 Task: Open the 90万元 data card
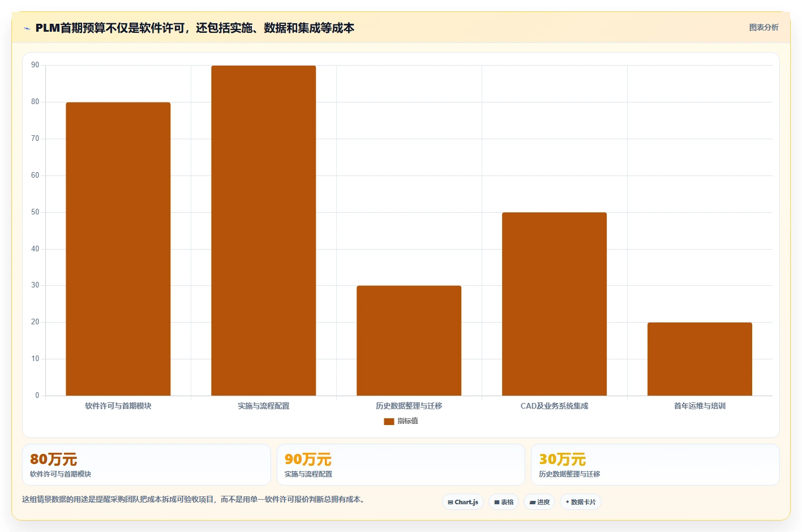point(401,465)
